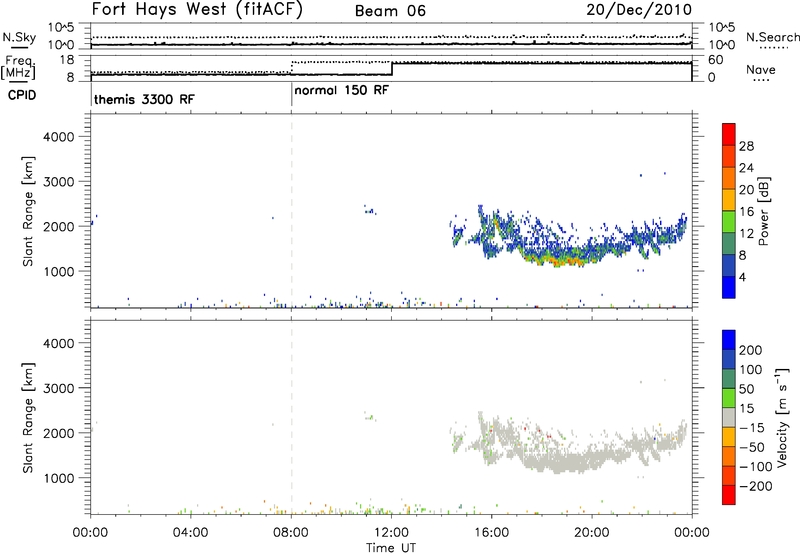Pick the dark blue top Velocity colorbar segment
The width and height of the screenshot is (800, 554).
(729, 340)
